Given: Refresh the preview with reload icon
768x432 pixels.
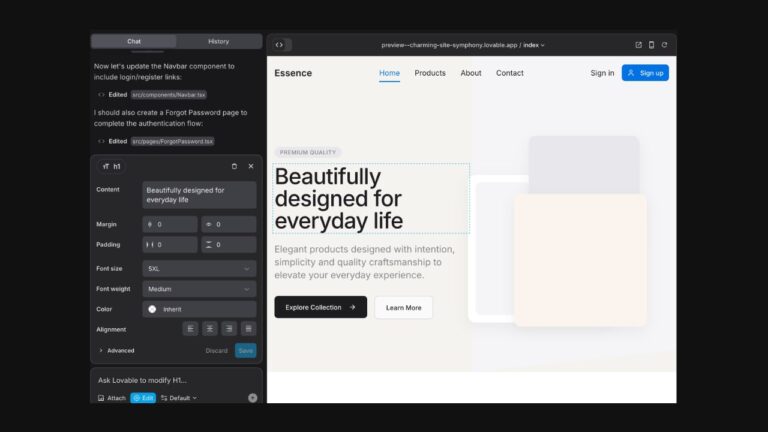Looking at the screenshot, I should [x=665, y=45].
